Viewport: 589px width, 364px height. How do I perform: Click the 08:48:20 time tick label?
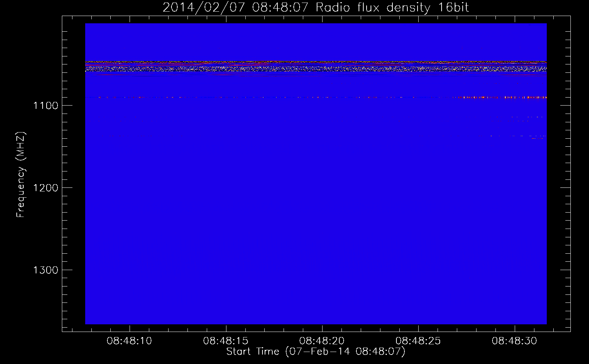tap(322, 341)
